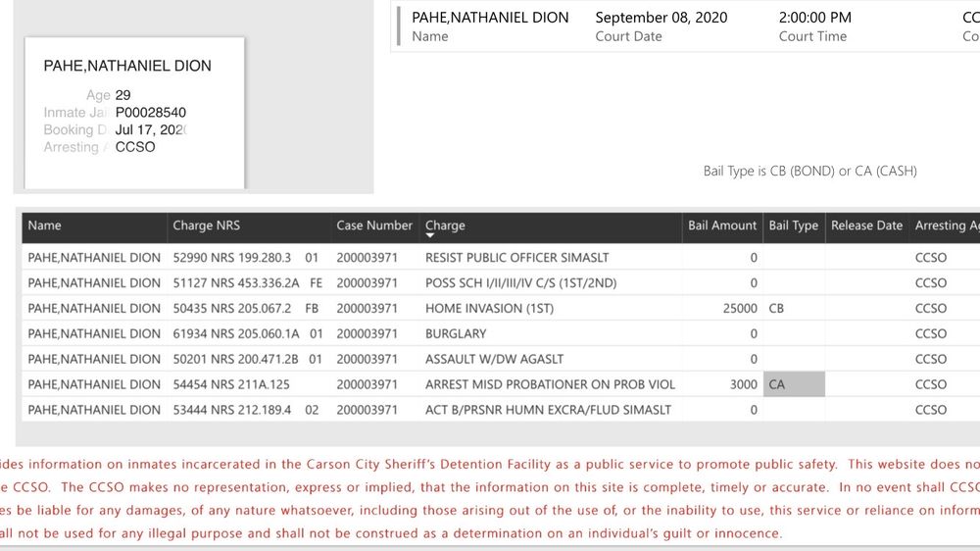This screenshot has height=551, width=980.
Task: Click the Bail Type column header
Action: click(793, 225)
